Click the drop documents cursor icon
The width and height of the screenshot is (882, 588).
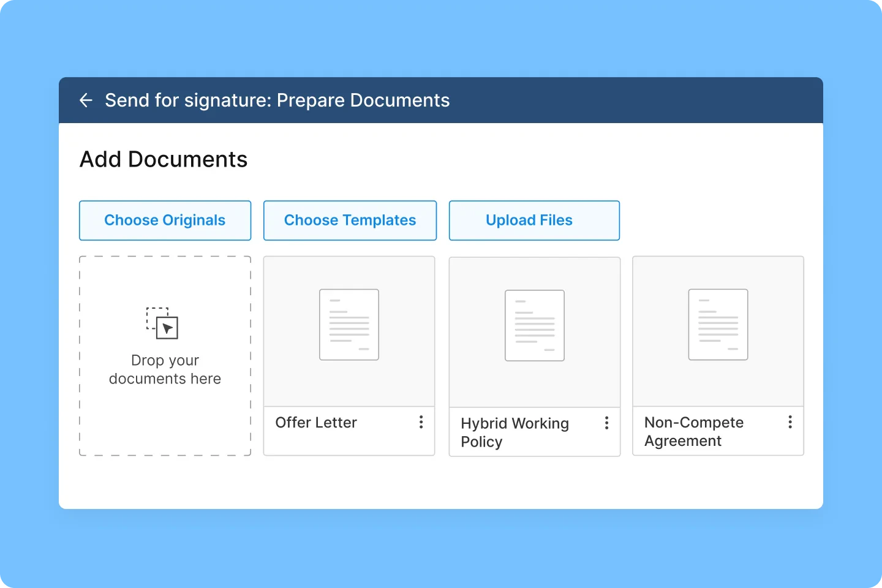(x=163, y=325)
